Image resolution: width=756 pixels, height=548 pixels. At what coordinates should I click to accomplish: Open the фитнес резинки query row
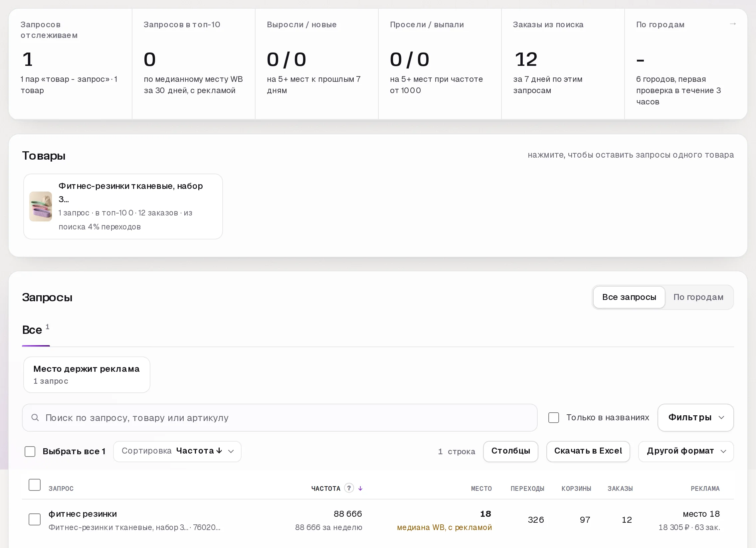[x=378, y=520]
